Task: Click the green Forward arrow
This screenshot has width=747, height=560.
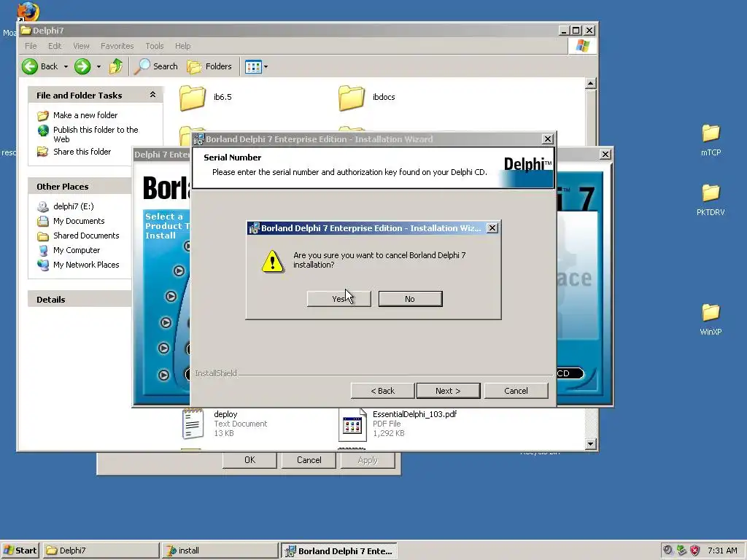Action: tap(82, 66)
